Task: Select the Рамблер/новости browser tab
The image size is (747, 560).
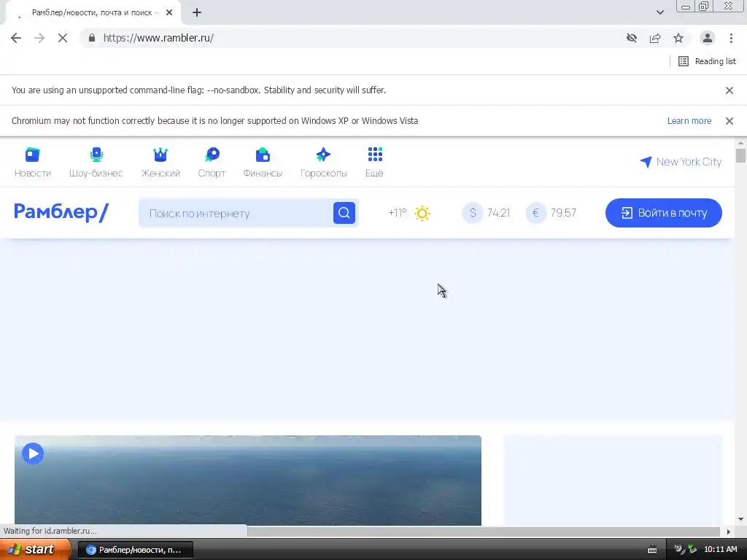Action: 93,12
